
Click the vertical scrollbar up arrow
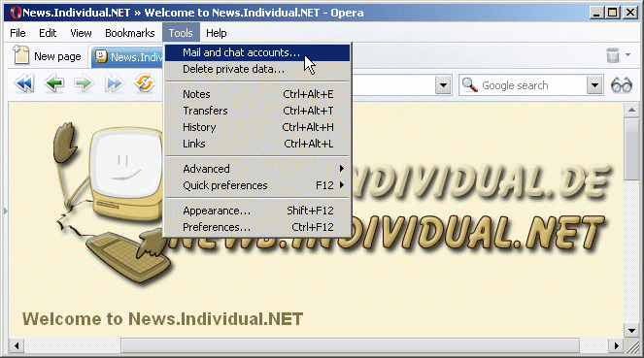631,110
